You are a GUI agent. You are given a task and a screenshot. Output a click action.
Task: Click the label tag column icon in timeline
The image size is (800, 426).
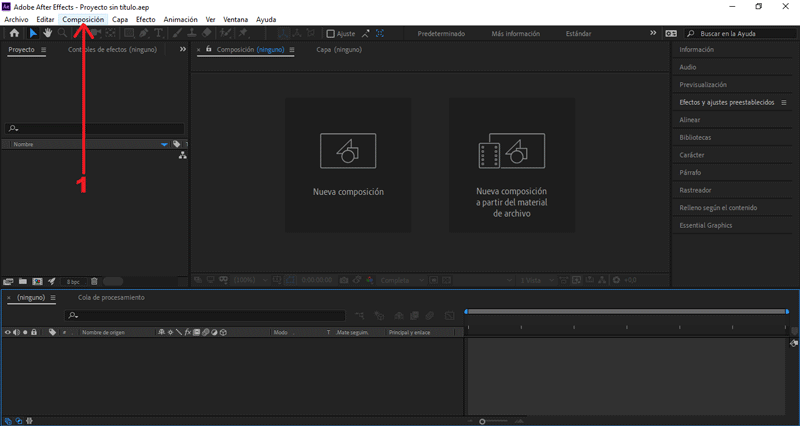pos(52,332)
